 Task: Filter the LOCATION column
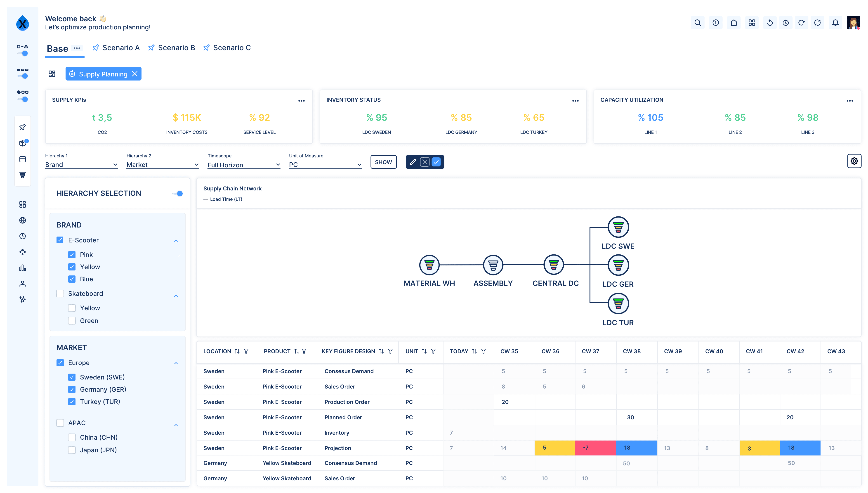(246, 351)
